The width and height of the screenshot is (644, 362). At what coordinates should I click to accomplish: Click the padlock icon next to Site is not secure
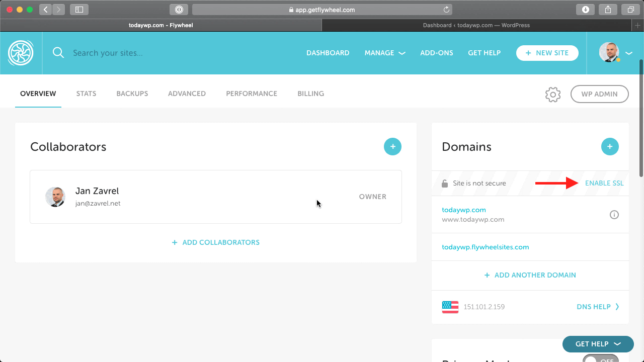point(445,184)
